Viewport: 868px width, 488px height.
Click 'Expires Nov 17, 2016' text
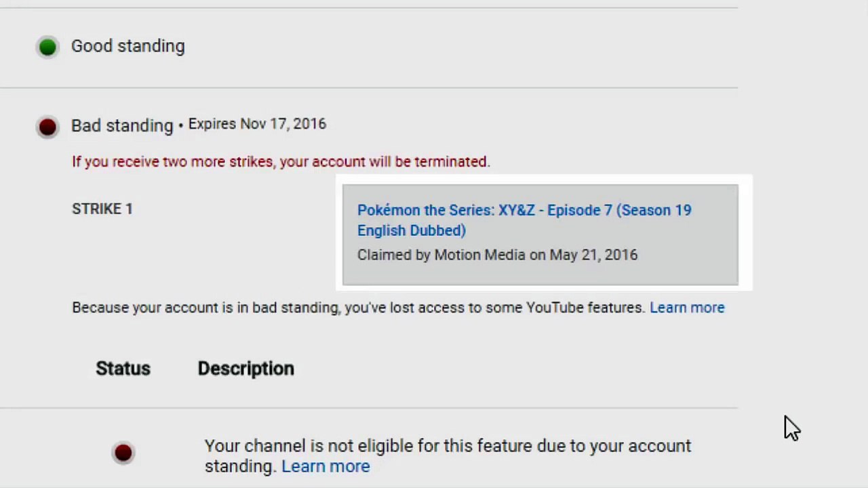pos(257,124)
